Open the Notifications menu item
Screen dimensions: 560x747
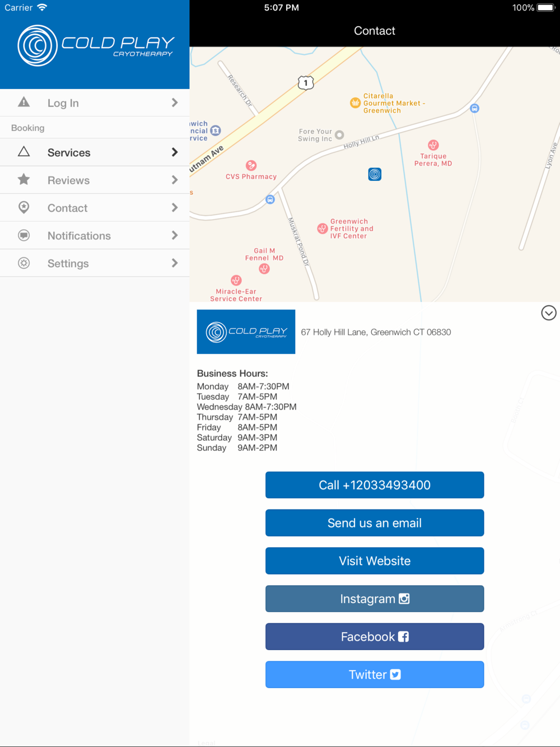[95, 235]
